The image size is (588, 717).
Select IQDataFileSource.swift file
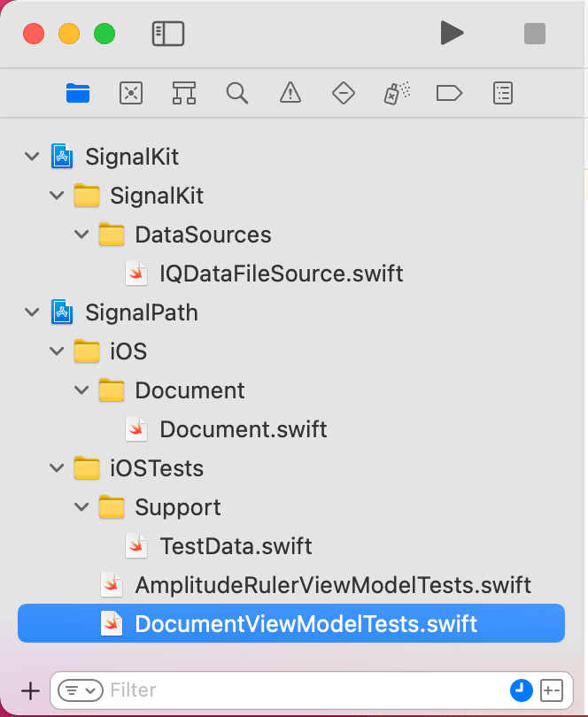[x=281, y=274]
